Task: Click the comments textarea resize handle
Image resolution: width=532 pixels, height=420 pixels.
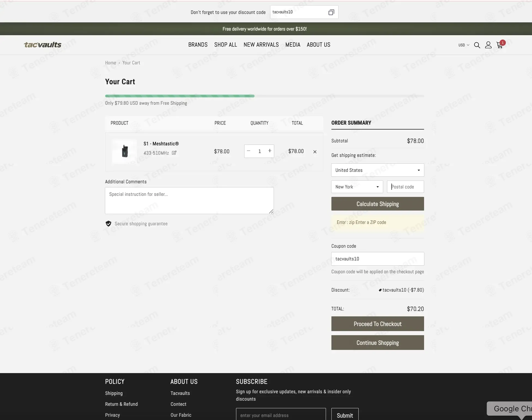Action: click(x=271, y=211)
